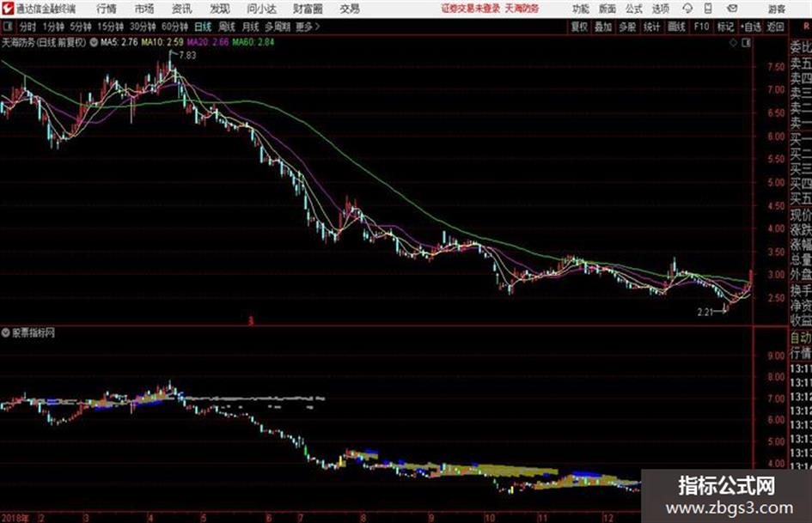This screenshot has height=523, width=812.
Task: Select the 周线 weekly period
Action: [227, 27]
